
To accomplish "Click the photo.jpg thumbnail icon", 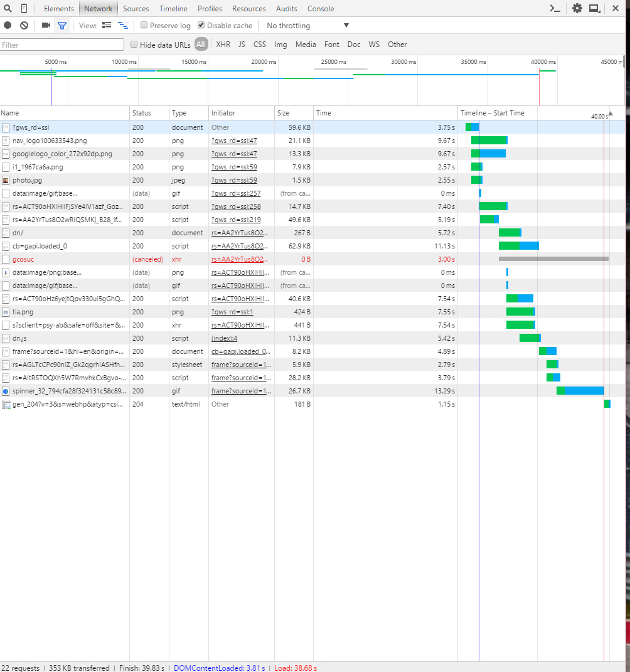I will tap(6, 181).
